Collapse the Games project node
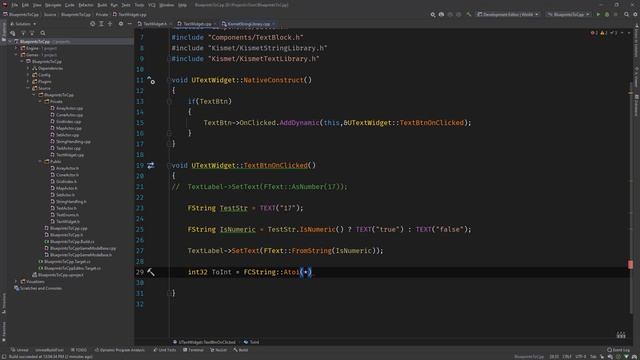The height and width of the screenshot is (360, 640). click(17, 55)
